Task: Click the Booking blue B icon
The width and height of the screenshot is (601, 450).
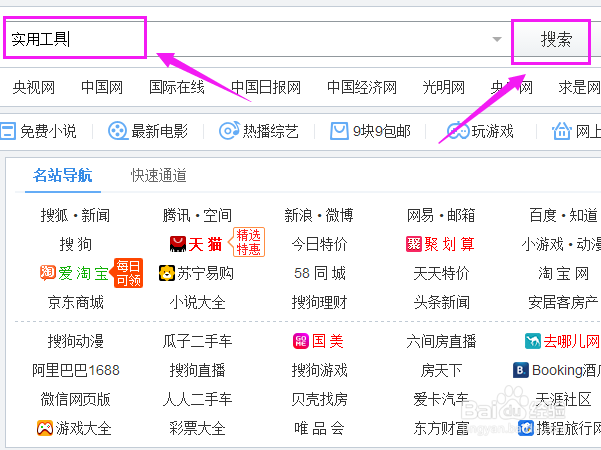Action: pos(521,370)
